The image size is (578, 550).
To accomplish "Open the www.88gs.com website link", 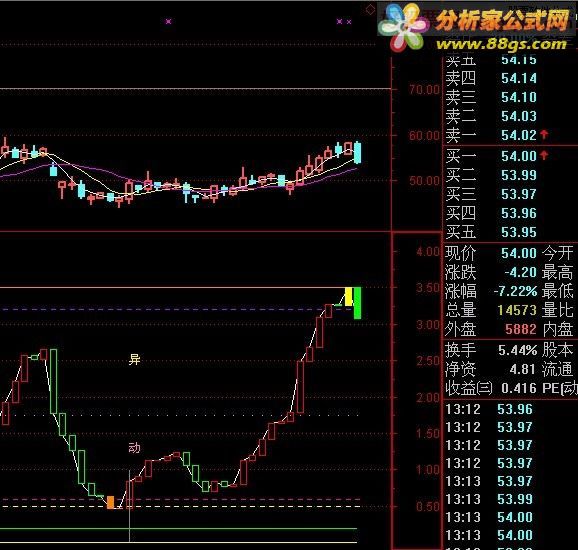I will tap(501, 44).
